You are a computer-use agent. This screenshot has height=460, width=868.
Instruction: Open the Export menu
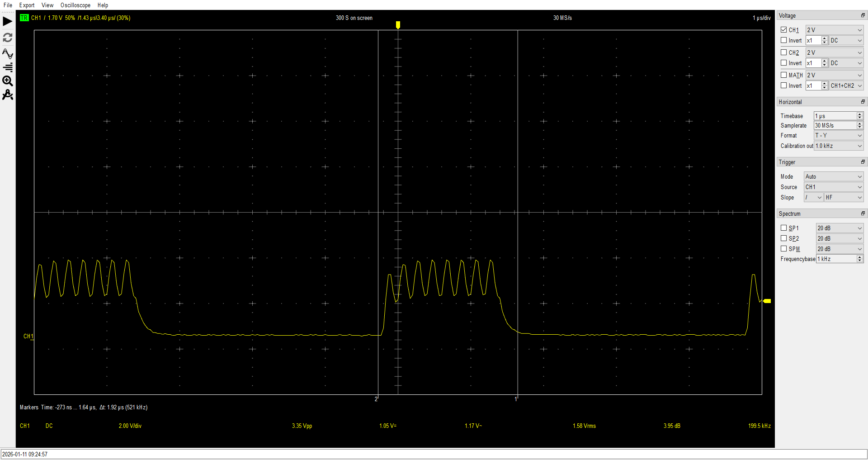pos(27,5)
